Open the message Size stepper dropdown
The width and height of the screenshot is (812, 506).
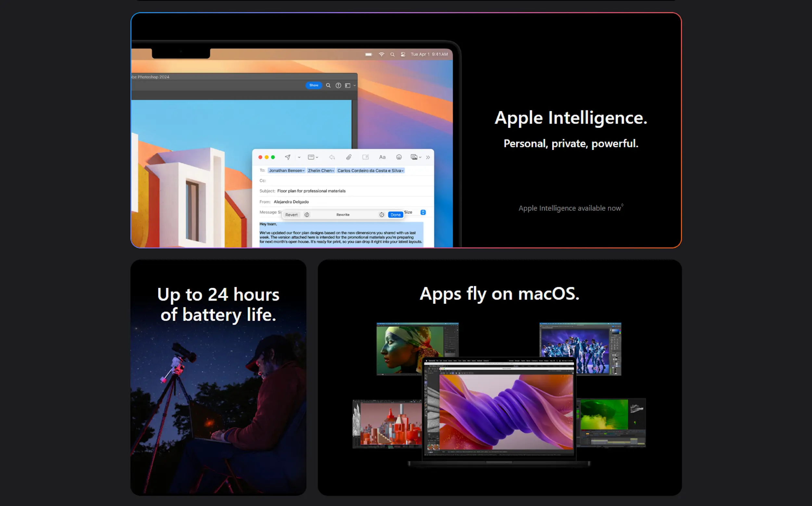click(x=423, y=213)
